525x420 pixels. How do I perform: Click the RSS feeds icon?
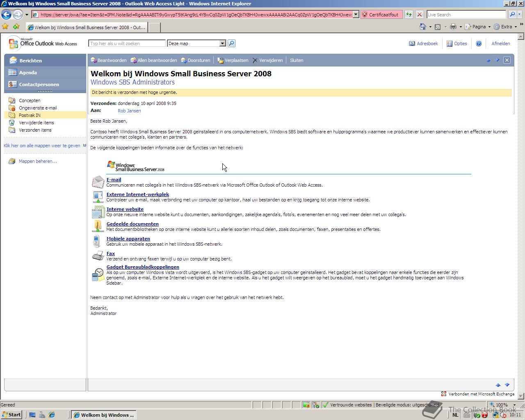pos(438,27)
